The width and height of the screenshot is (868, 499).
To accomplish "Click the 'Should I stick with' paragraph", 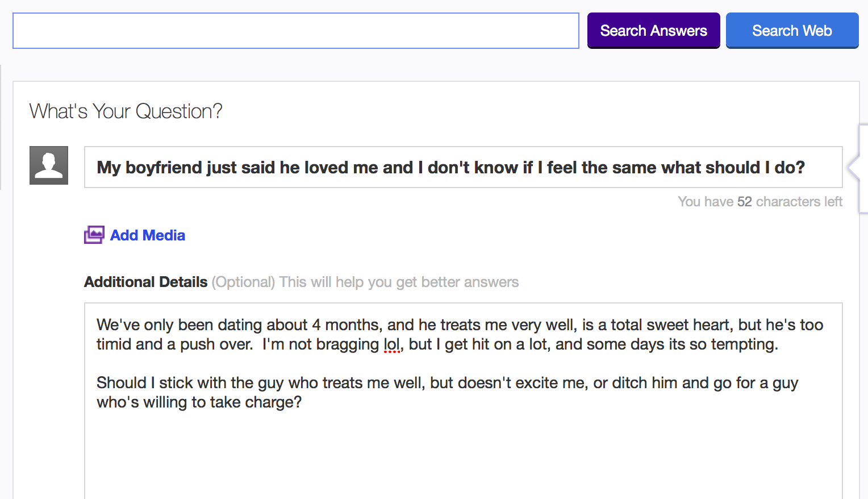I will (341, 383).
